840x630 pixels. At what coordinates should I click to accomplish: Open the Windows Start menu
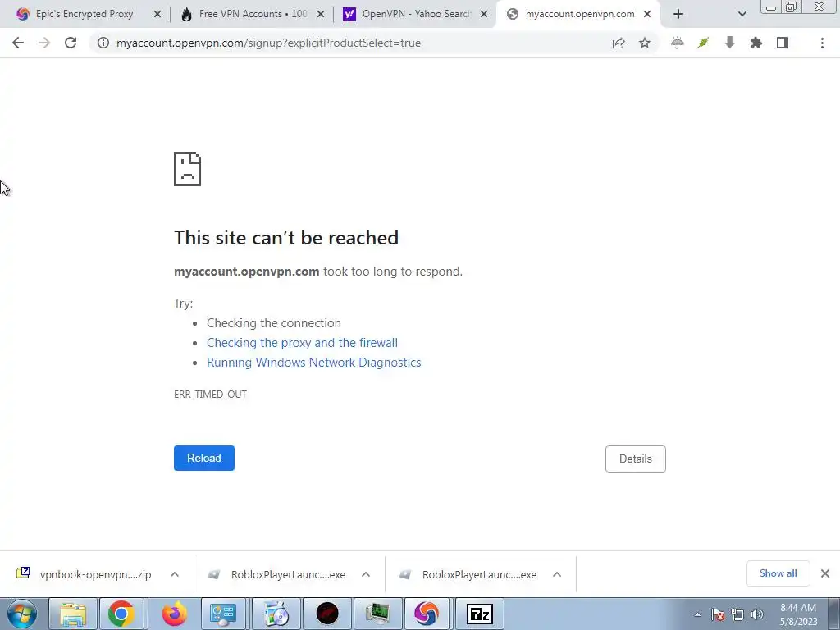tap(22, 614)
